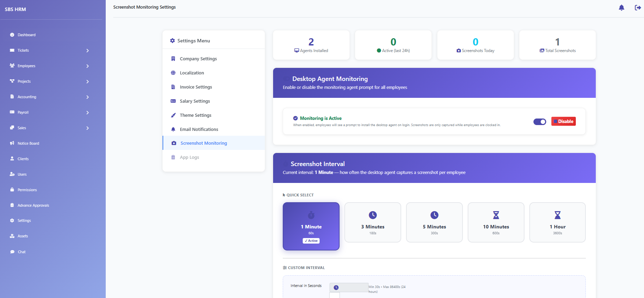The height and width of the screenshot is (298, 644).
Task: Click the SBS HRM brand title
Action: pos(15,9)
